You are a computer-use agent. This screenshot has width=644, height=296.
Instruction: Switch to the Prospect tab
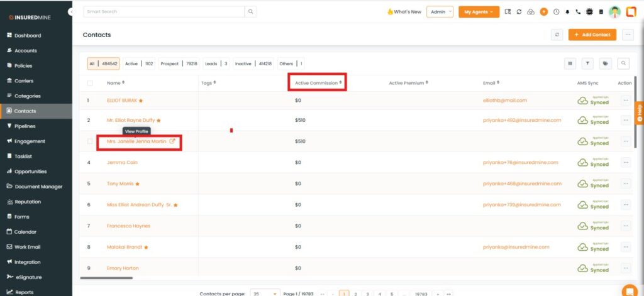pos(170,63)
